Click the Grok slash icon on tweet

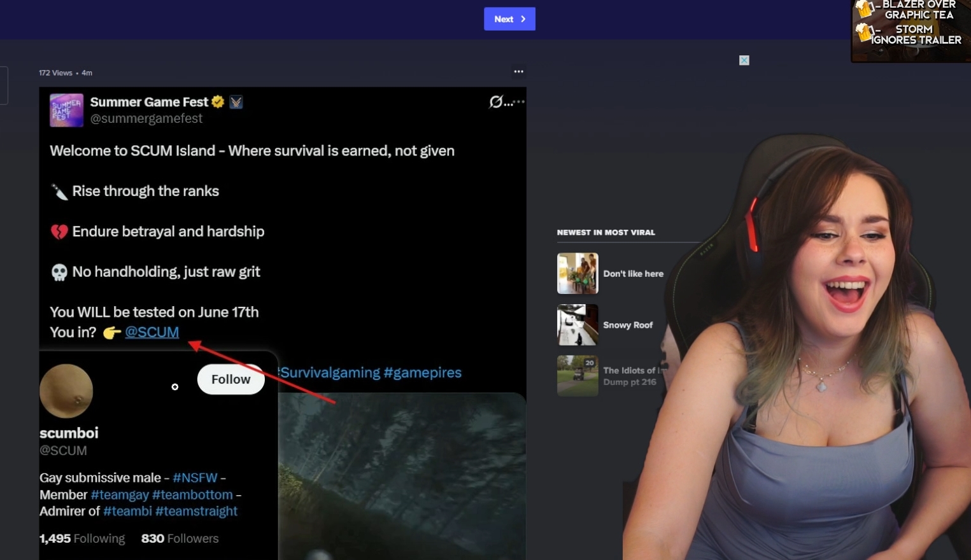(496, 102)
